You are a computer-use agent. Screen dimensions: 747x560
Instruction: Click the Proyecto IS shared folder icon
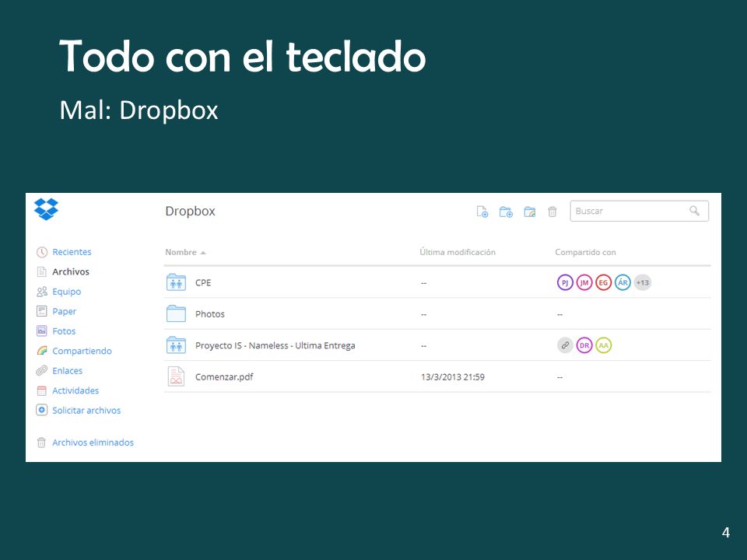[x=177, y=345]
